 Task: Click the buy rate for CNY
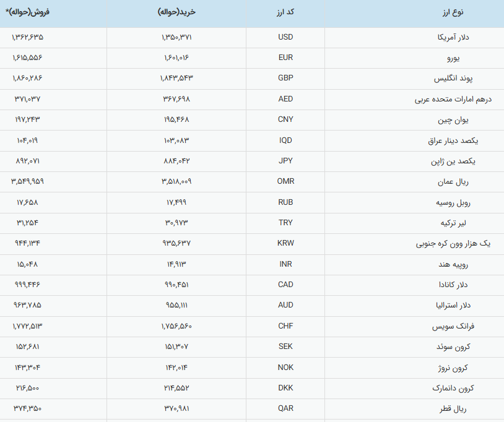pyautogui.click(x=176, y=119)
